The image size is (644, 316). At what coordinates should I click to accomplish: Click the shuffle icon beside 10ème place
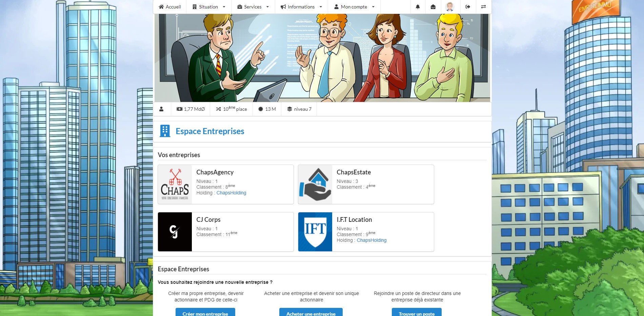coord(219,109)
